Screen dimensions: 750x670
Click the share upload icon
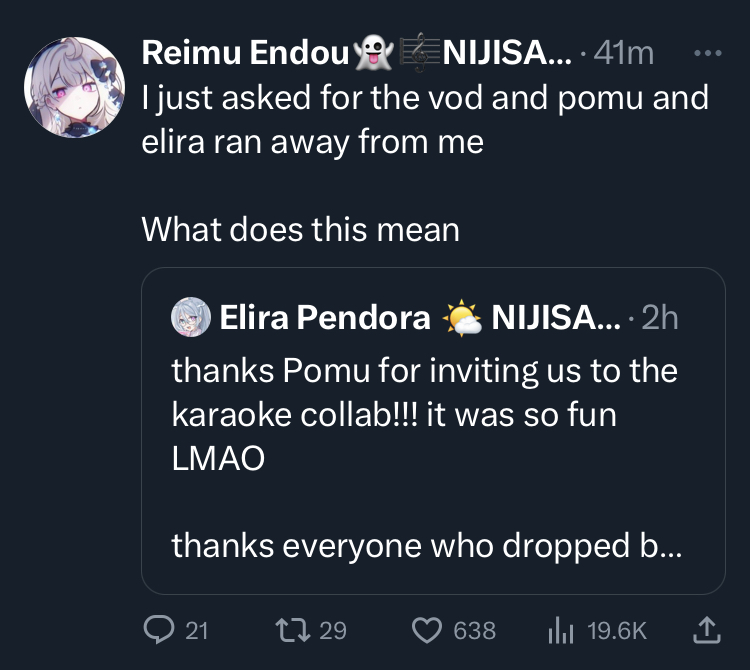[x=705, y=629]
